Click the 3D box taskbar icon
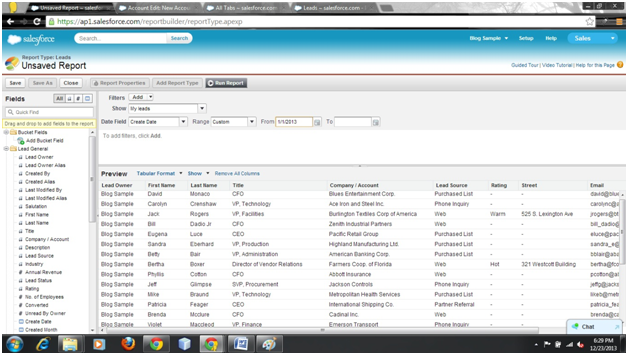Screen dimensions: 641x364 coord(184,344)
